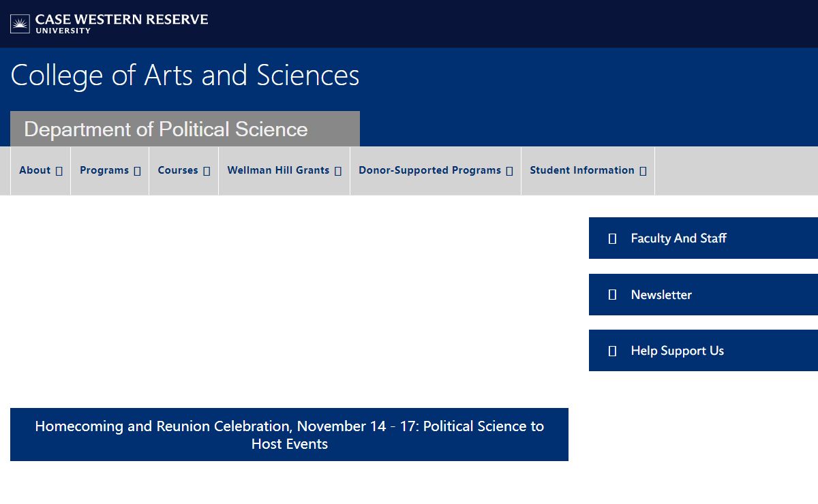Viewport: 818px width, 504px height.
Task: Open the Wellman Hill Grants menu
Action: pos(284,171)
